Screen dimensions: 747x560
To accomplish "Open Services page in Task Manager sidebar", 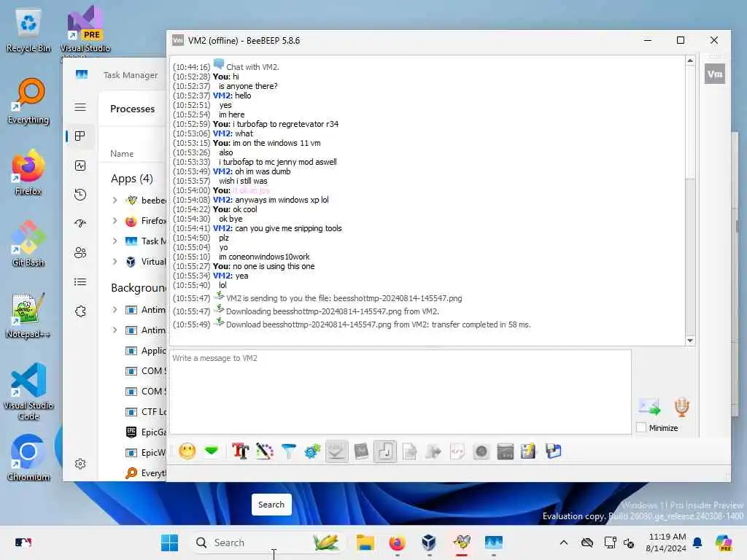I will coord(80,311).
